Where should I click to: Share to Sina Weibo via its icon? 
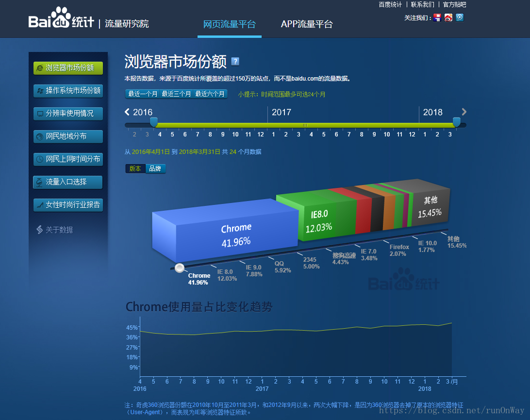coord(448,17)
